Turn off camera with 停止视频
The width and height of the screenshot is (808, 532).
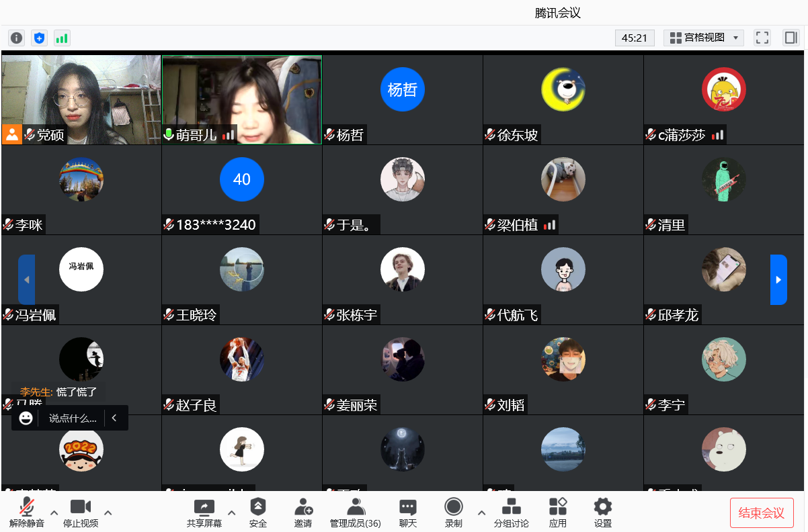[81, 513]
